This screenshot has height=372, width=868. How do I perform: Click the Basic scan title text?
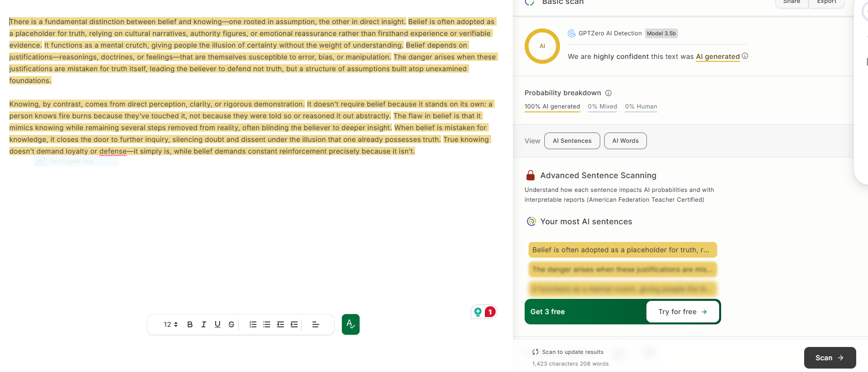(563, 2)
